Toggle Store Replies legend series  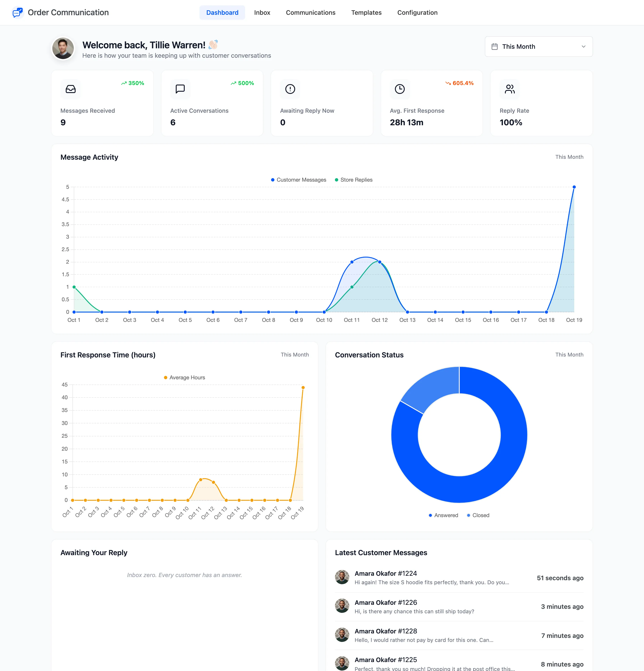click(354, 180)
